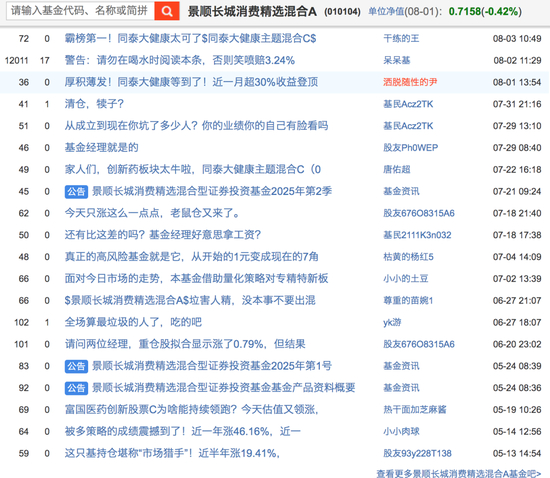Click the 公告 badge on 基金产品资料概要 row
Screen dimensions: 550x478
tap(76, 388)
